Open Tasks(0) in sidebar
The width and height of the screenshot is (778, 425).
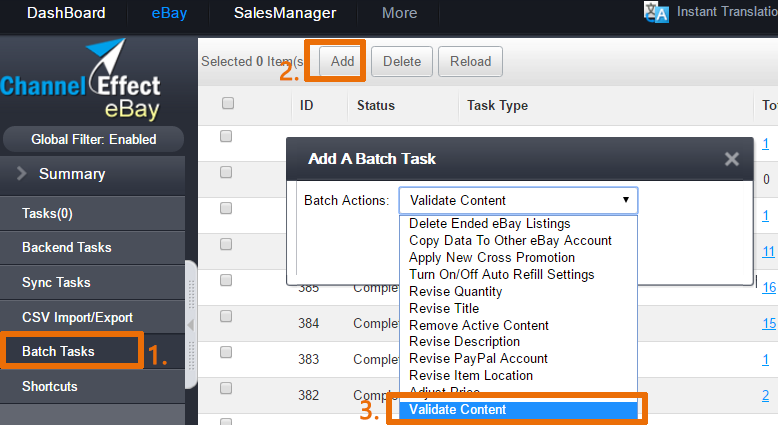[92, 213]
